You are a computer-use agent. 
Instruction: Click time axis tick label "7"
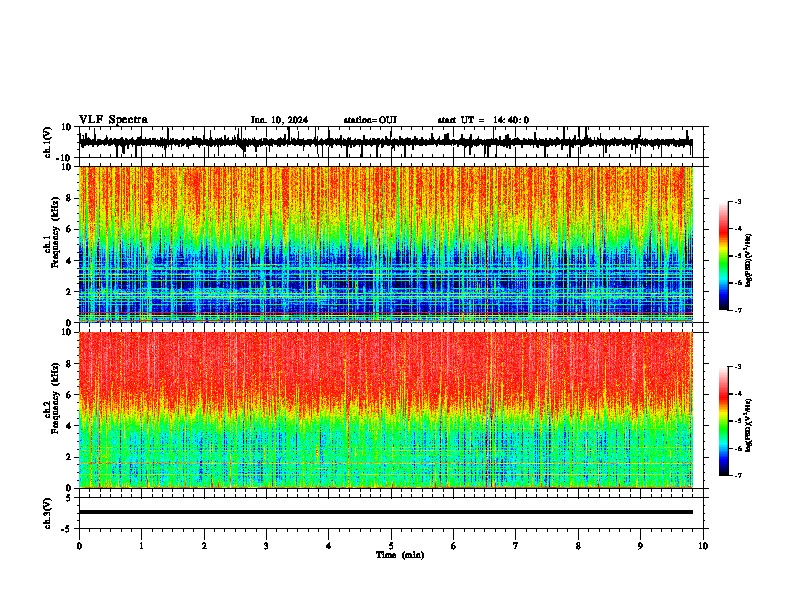516,546
